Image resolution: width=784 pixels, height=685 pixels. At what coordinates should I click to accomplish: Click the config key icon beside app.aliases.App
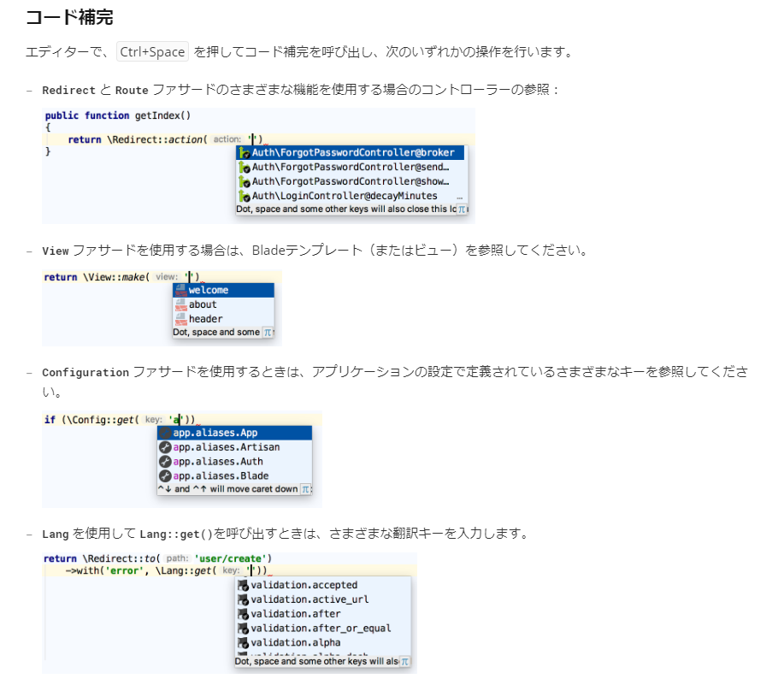click(x=165, y=433)
